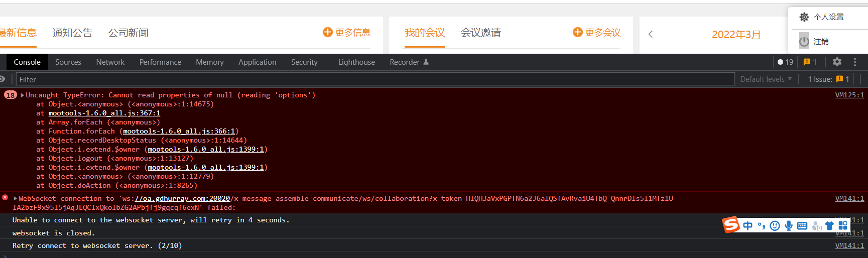Click the 更多会议 link text
This screenshot has height=258, width=868.
point(603,32)
